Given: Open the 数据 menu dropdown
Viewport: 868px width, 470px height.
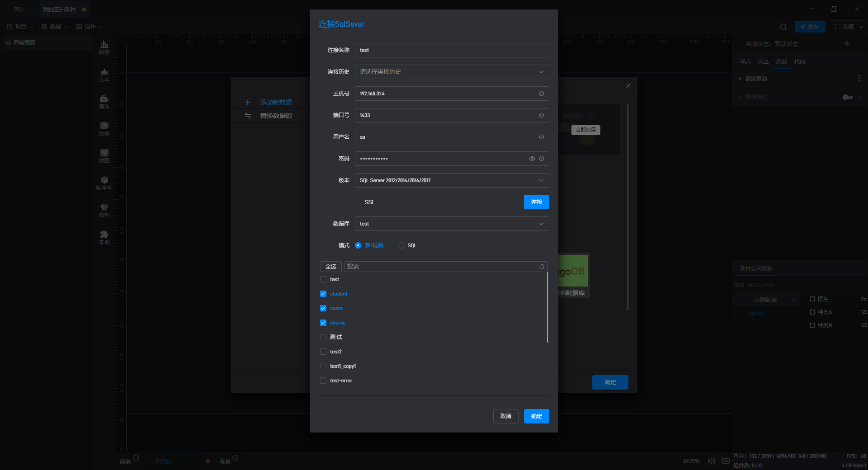Looking at the screenshot, I should [55, 27].
